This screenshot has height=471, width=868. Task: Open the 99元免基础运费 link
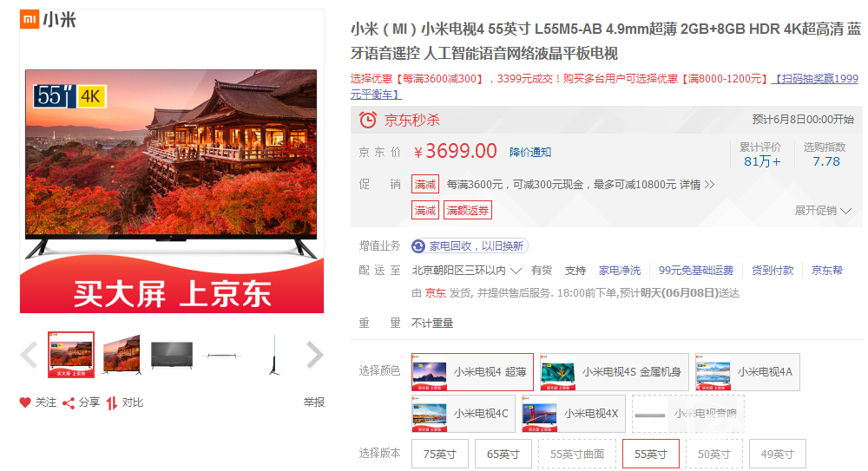pyautogui.click(x=696, y=270)
